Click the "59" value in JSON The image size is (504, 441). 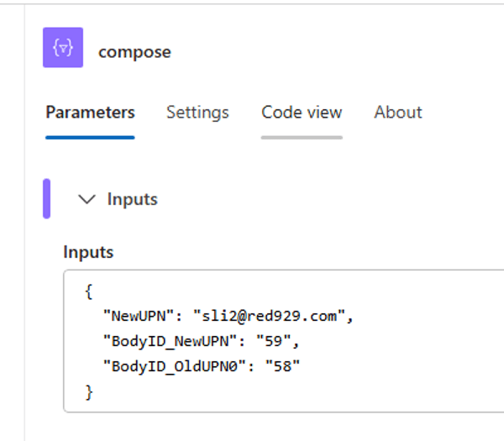(274, 341)
